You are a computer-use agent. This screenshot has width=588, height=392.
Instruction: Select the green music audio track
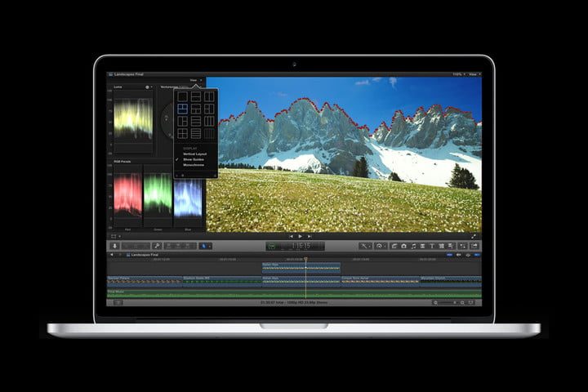[x=294, y=293]
